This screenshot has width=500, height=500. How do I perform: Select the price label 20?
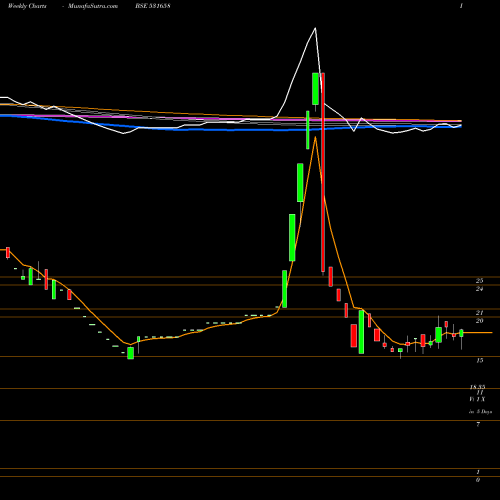point(479,321)
